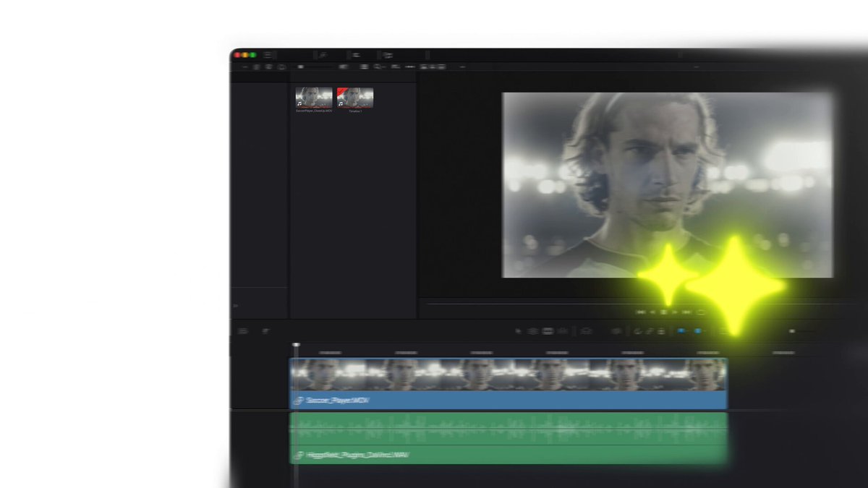Image resolution: width=868 pixels, height=488 pixels.
Task: Select the Trim Edit mode tool
Action: [532, 331]
